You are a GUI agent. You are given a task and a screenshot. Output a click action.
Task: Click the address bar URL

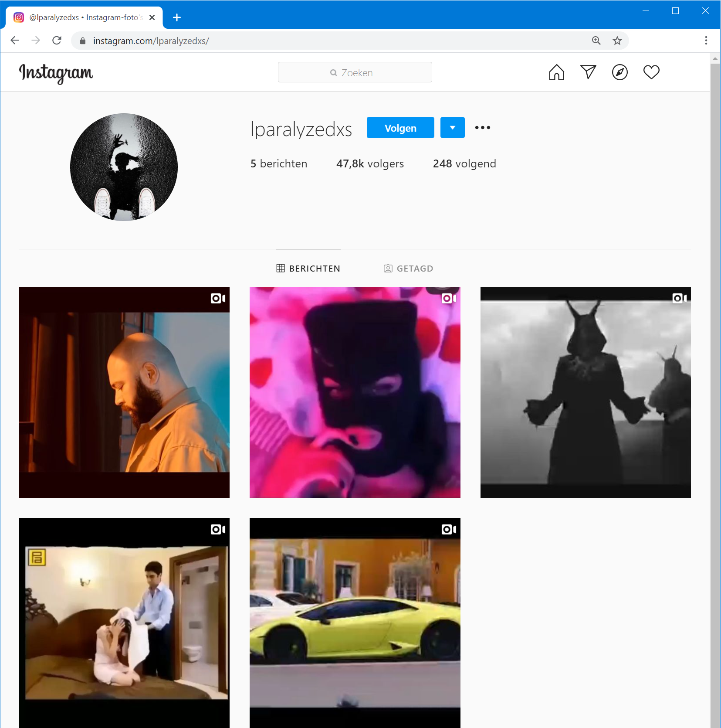(x=151, y=41)
